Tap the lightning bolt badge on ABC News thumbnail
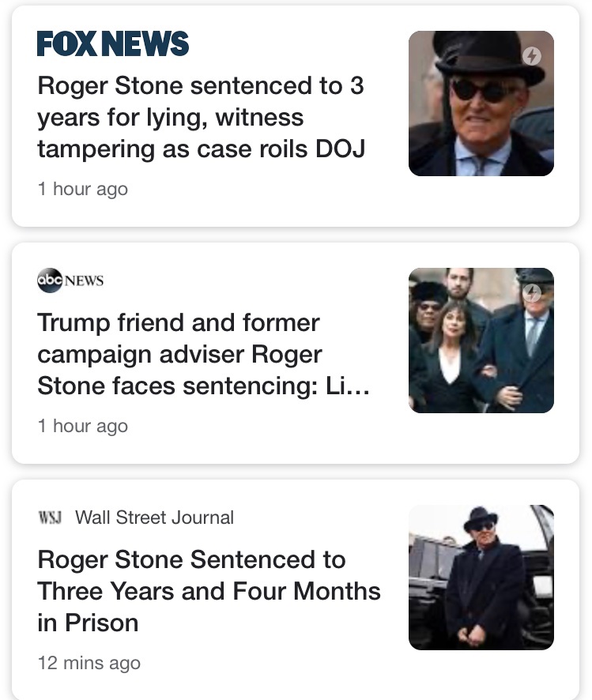 coord(532,292)
